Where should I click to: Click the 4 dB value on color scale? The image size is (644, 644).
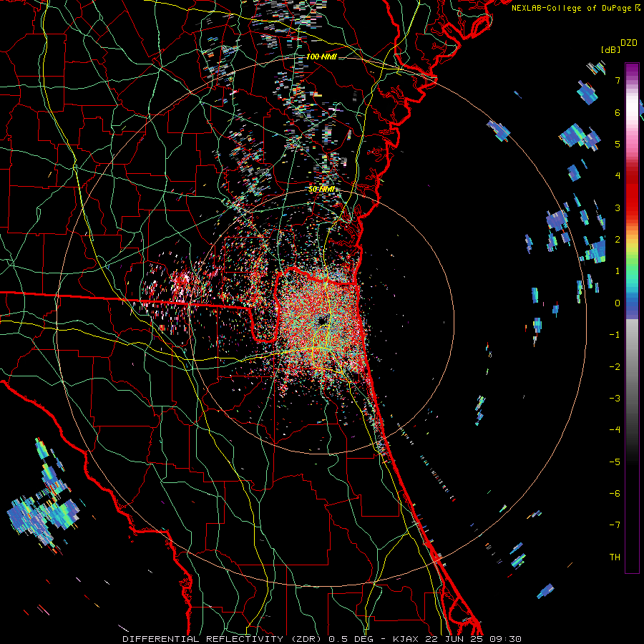tap(618, 176)
